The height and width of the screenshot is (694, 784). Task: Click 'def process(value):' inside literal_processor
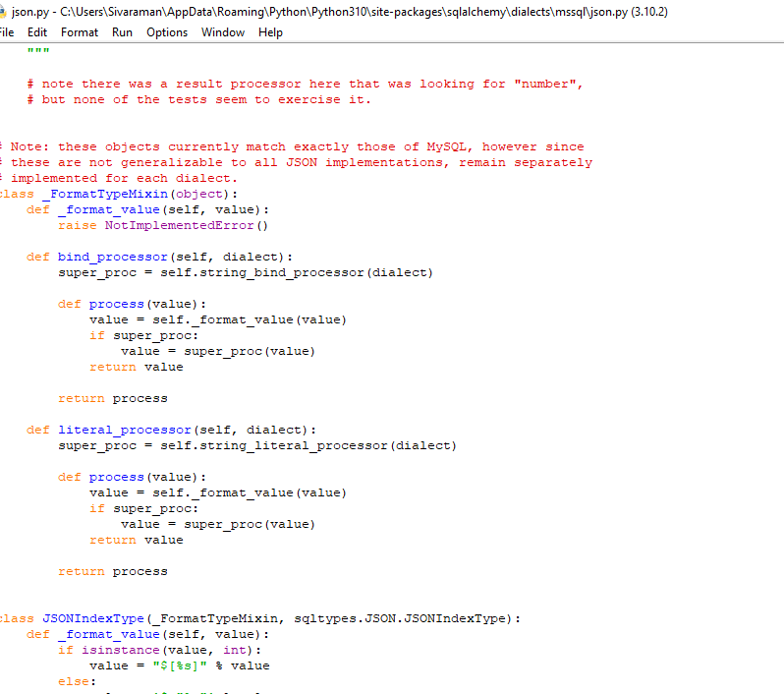pos(132,478)
